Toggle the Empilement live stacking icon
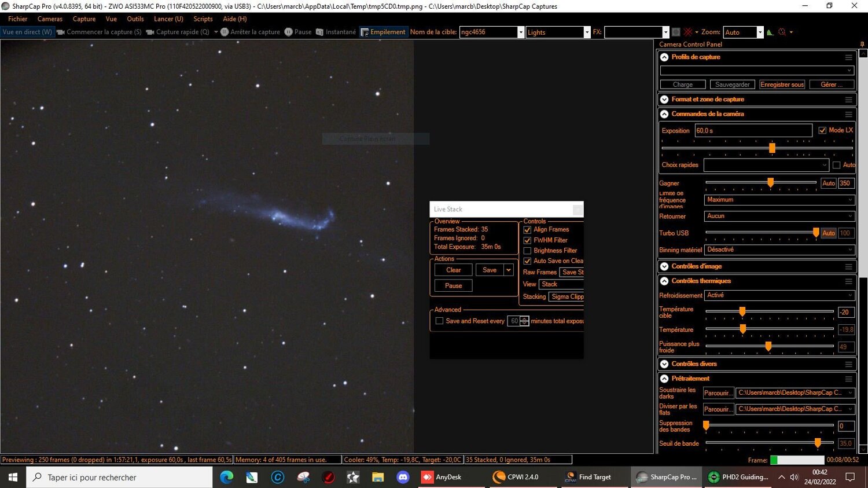The image size is (868, 488). click(x=364, y=32)
